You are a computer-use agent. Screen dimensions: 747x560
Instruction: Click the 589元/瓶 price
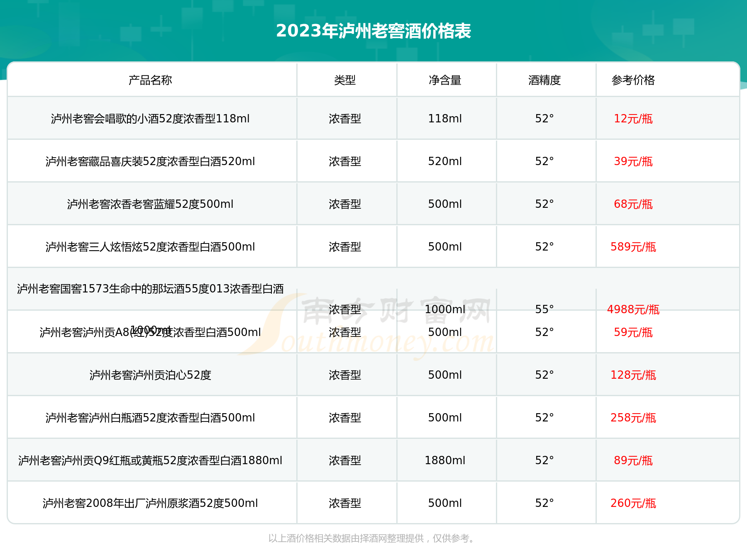pos(633,247)
